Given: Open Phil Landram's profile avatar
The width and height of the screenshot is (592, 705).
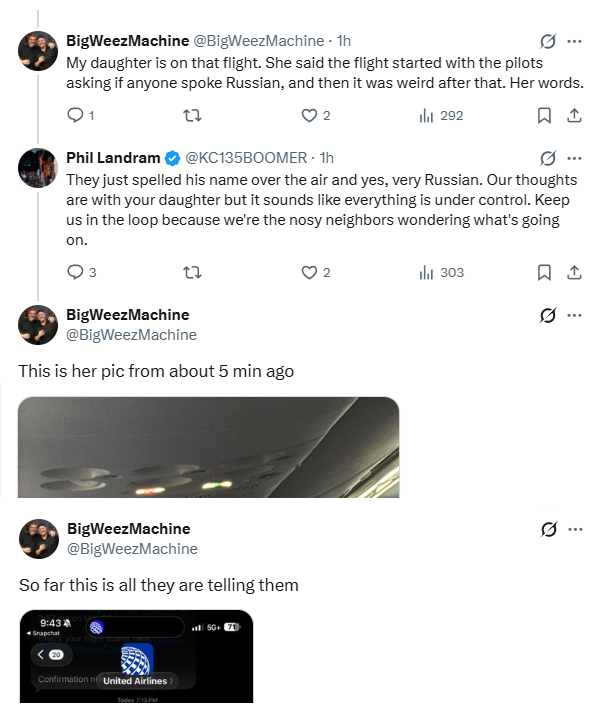Looking at the screenshot, I should (38, 168).
